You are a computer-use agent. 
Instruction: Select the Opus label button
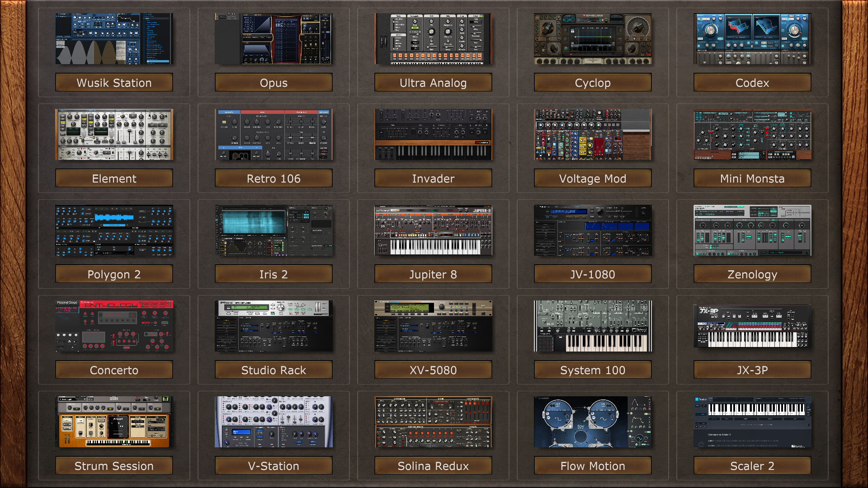[274, 83]
